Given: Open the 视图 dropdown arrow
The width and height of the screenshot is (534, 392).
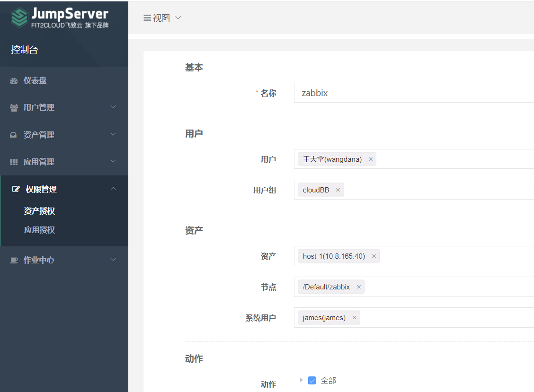Looking at the screenshot, I should [178, 17].
